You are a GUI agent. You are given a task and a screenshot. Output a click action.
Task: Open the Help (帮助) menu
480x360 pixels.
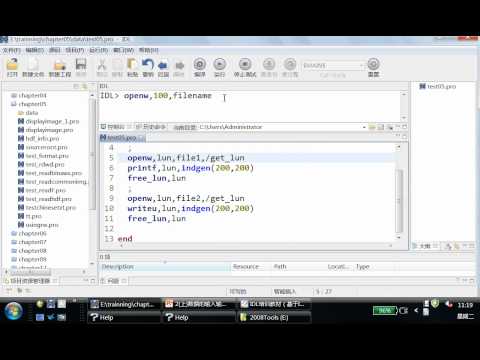149,50
